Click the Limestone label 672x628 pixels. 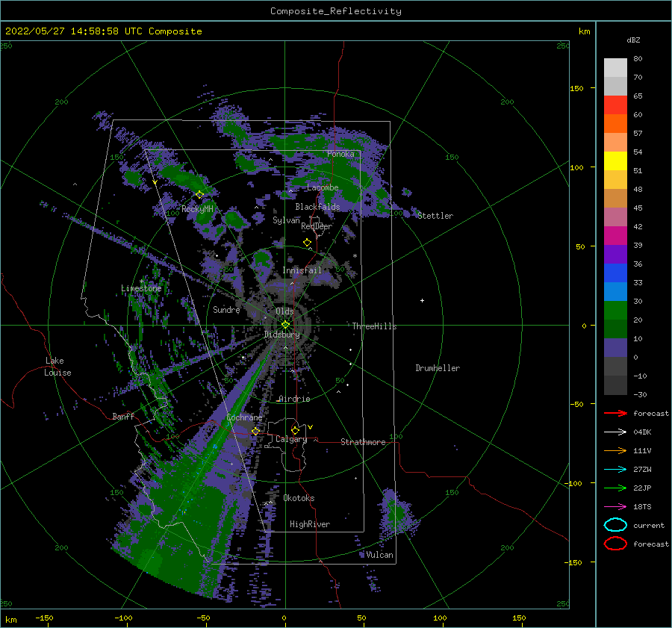(141, 288)
